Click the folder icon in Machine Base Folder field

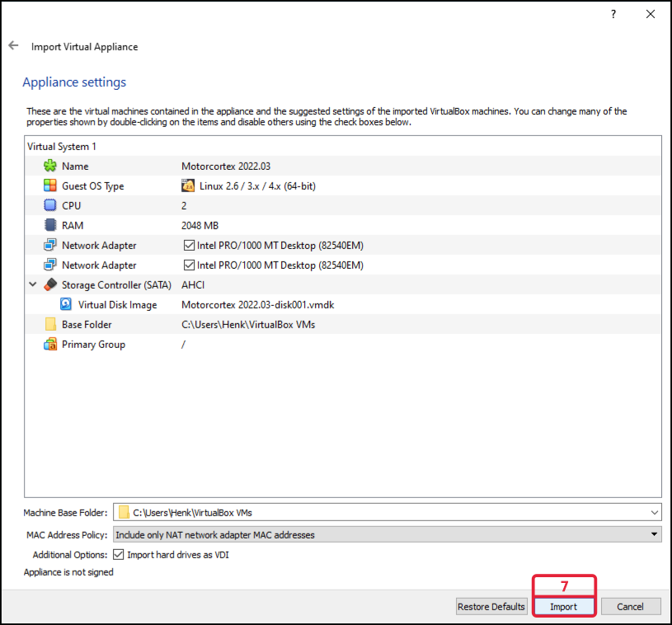pos(124,512)
